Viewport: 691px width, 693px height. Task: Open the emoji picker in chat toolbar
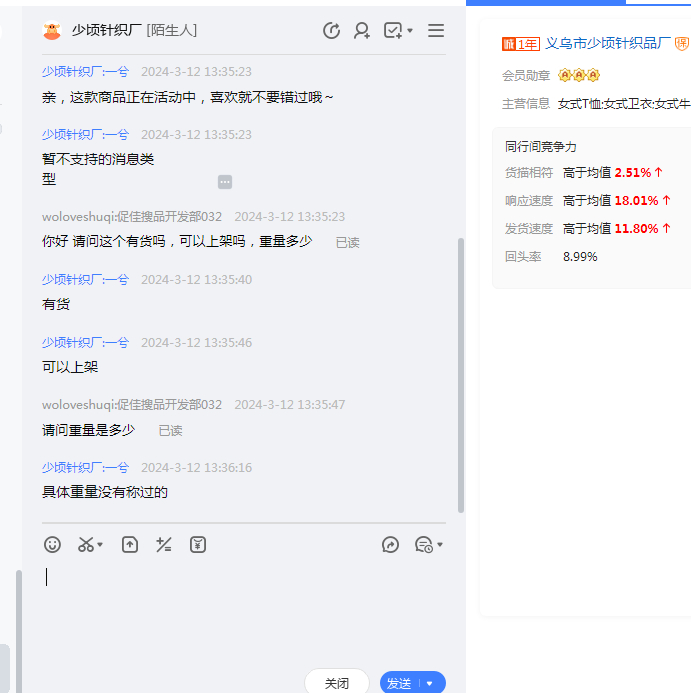53,545
